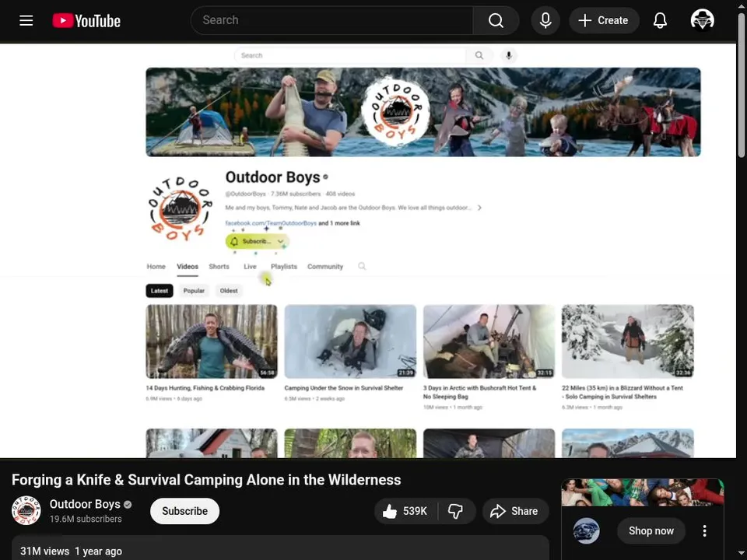Click the in-video channel page search box

(x=350, y=56)
